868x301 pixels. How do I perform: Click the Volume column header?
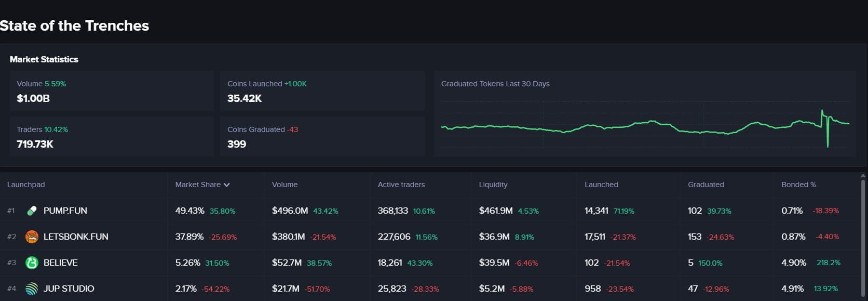point(284,185)
